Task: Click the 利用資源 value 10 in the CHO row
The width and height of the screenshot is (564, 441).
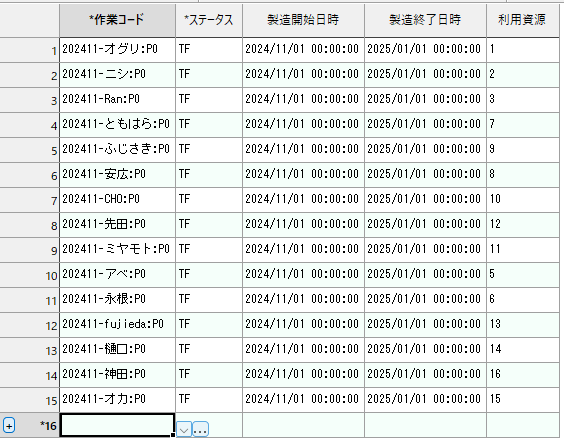Action: point(523,200)
